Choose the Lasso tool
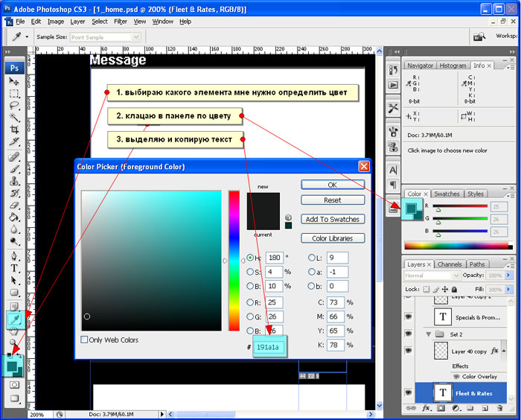 pos(14,106)
